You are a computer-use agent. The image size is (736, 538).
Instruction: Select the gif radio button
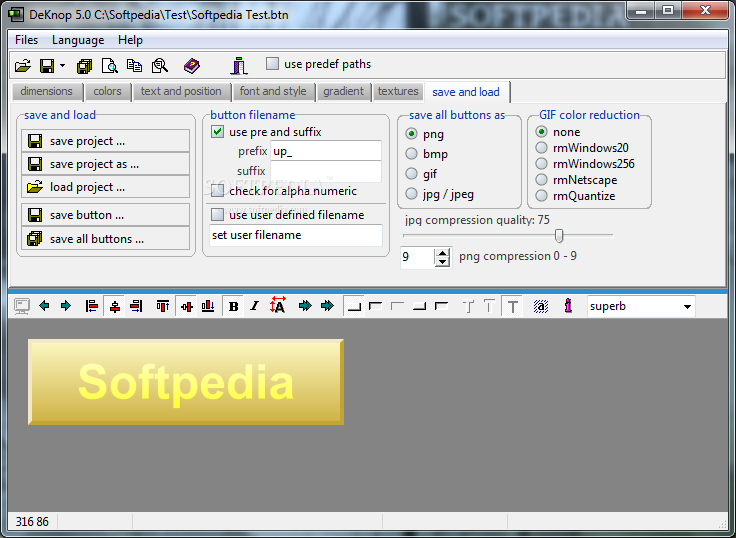[x=412, y=174]
